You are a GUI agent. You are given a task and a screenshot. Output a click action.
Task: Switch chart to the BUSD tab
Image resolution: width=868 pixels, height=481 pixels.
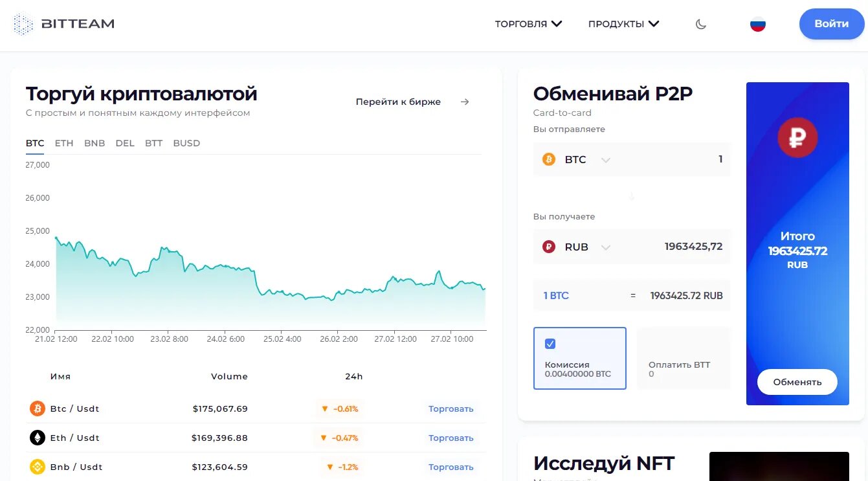pyautogui.click(x=186, y=143)
